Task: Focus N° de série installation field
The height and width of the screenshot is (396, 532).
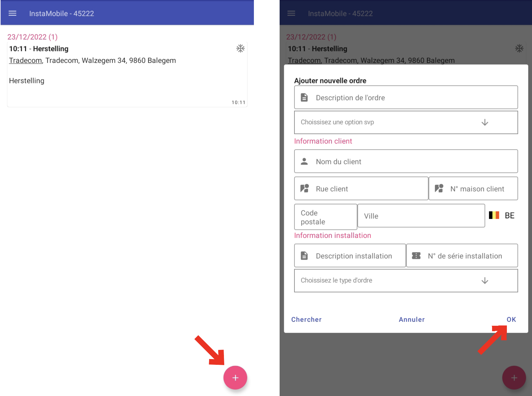Action: [462, 256]
